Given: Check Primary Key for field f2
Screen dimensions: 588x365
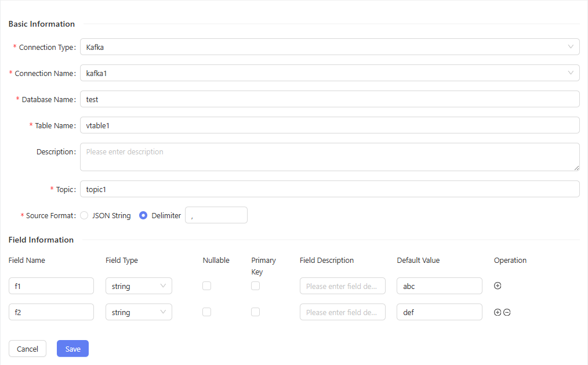Looking at the screenshot, I should 255,312.
